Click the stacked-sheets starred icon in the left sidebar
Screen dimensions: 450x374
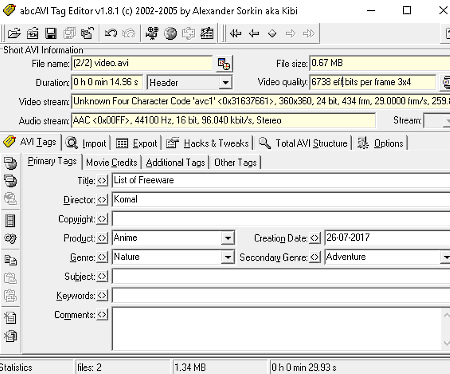[x=10, y=336]
